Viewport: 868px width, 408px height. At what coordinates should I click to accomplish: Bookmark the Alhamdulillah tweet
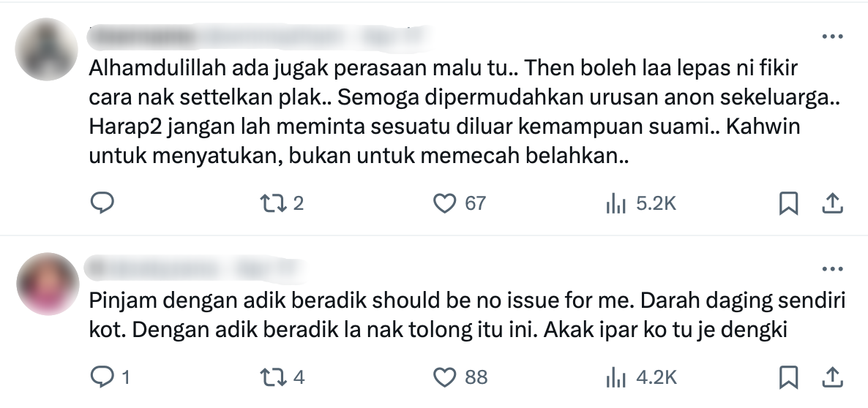[788, 203]
